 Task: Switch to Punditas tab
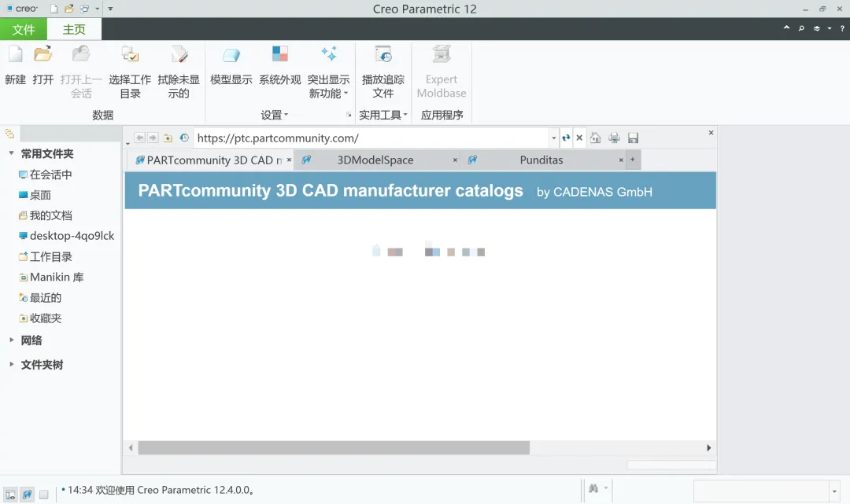(x=541, y=160)
